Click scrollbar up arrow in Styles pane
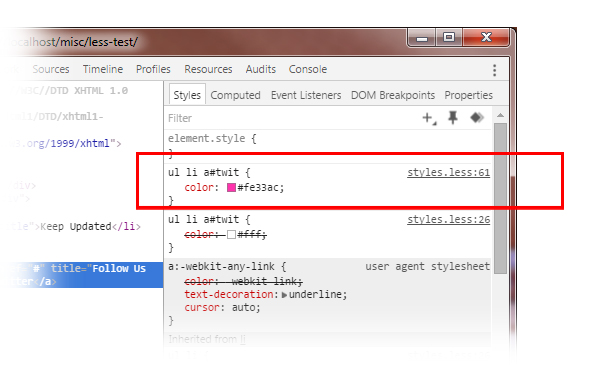The image size is (598, 385). 500,115
